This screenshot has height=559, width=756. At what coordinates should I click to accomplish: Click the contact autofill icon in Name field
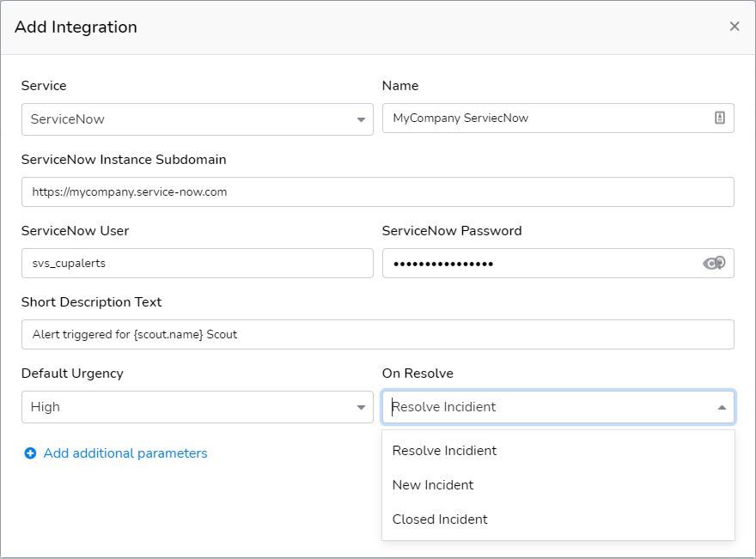[x=719, y=118]
